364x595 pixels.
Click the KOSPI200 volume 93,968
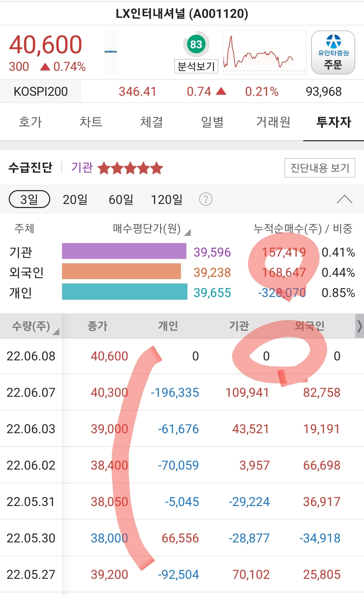pos(324,91)
